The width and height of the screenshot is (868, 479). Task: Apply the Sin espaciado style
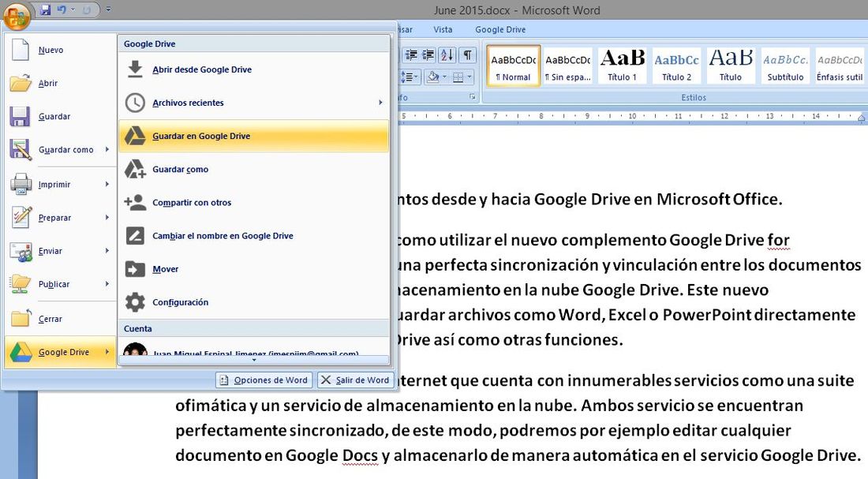coord(568,66)
